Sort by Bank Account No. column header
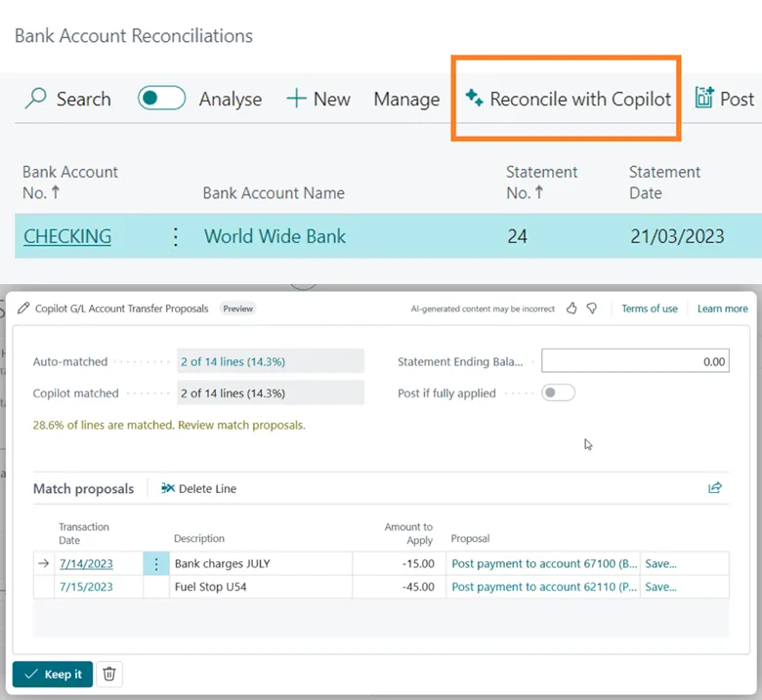The height and width of the screenshot is (700, 762). click(x=70, y=183)
